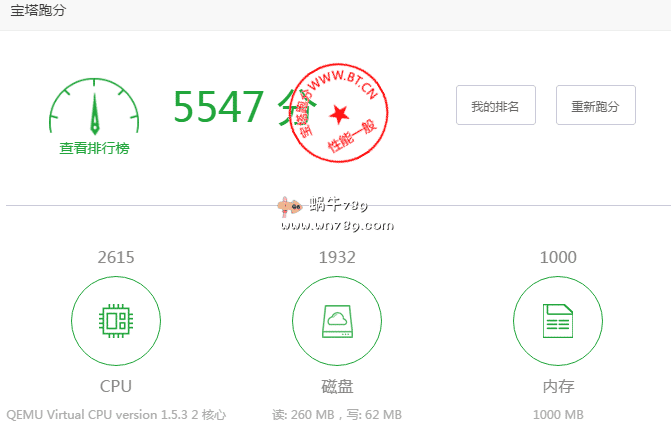The width and height of the screenshot is (671, 429).
Task: Click the 内存 label text
Action: click(x=557, y=386)
